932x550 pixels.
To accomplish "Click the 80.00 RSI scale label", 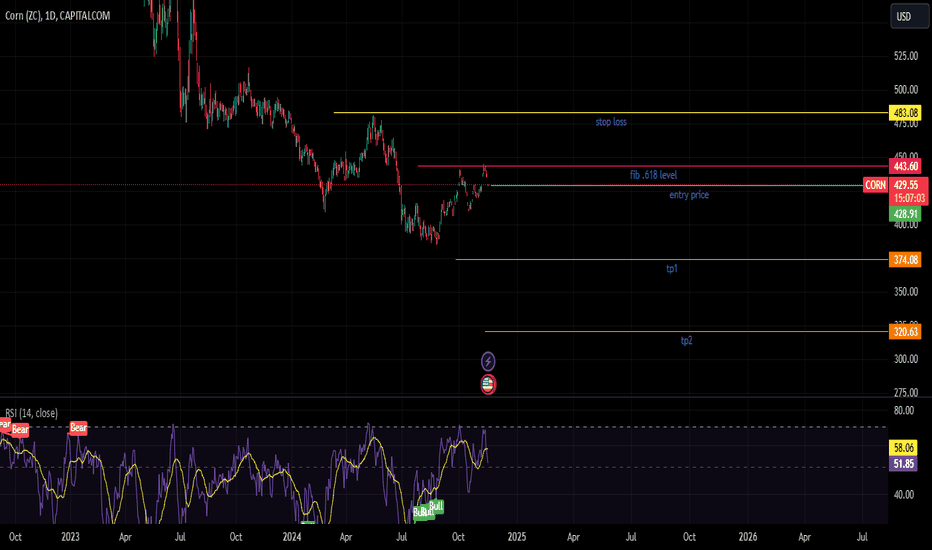I will click(x=903, y=410).
